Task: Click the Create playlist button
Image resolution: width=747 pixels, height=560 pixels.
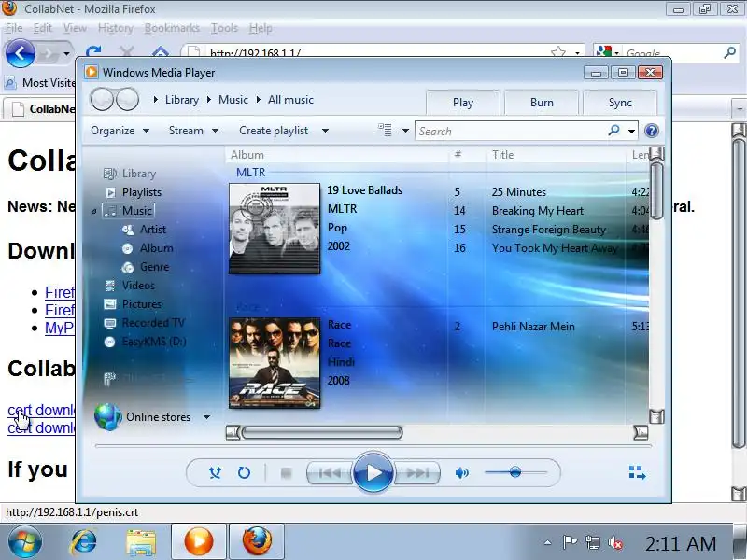Action: 274,131
